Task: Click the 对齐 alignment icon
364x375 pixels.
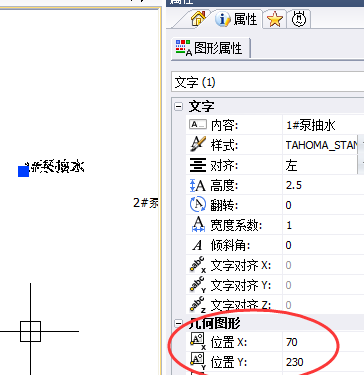Action: point(198,165)
